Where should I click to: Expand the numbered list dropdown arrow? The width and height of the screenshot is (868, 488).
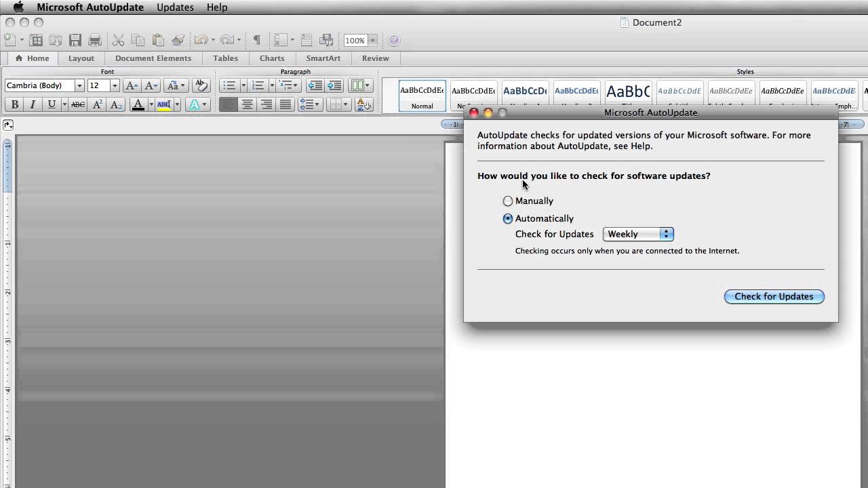(271, 85)
